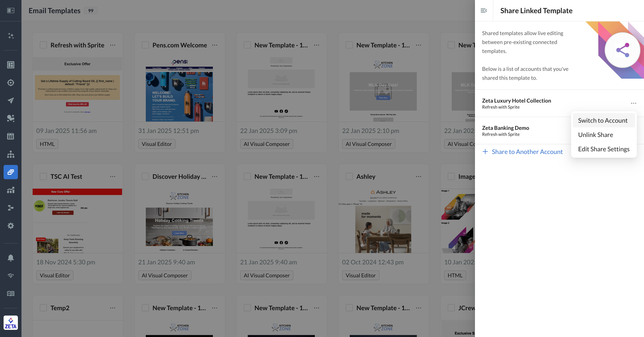
Task: Select the Pens.com Welcome checkbox
Action: pyautogui.click(x=146, y=45)
